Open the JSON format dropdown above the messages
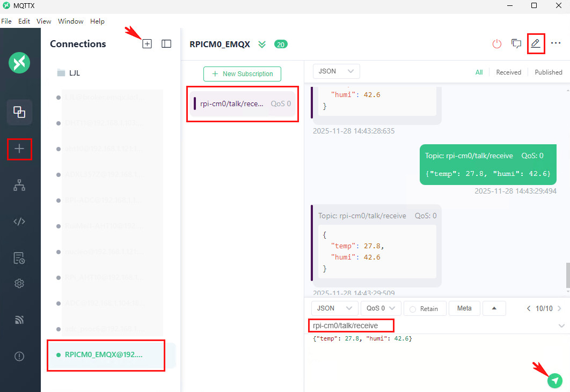 tap(336, 71)
